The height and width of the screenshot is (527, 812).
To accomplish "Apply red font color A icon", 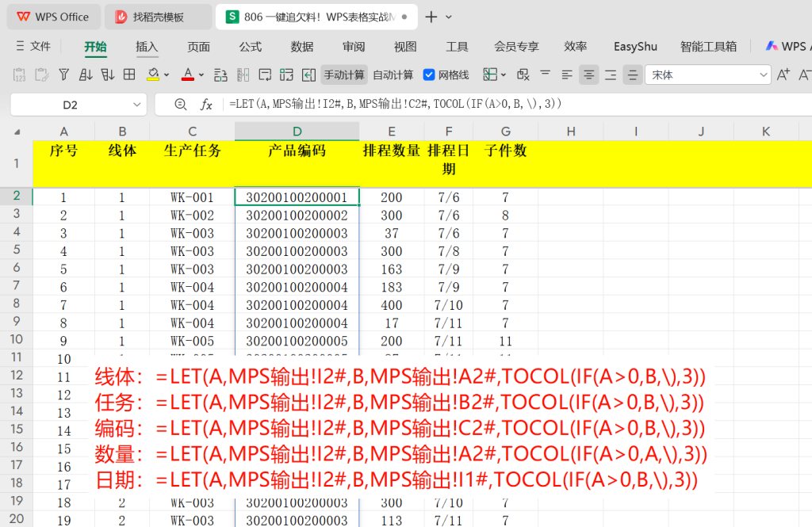I will point(187,75).
